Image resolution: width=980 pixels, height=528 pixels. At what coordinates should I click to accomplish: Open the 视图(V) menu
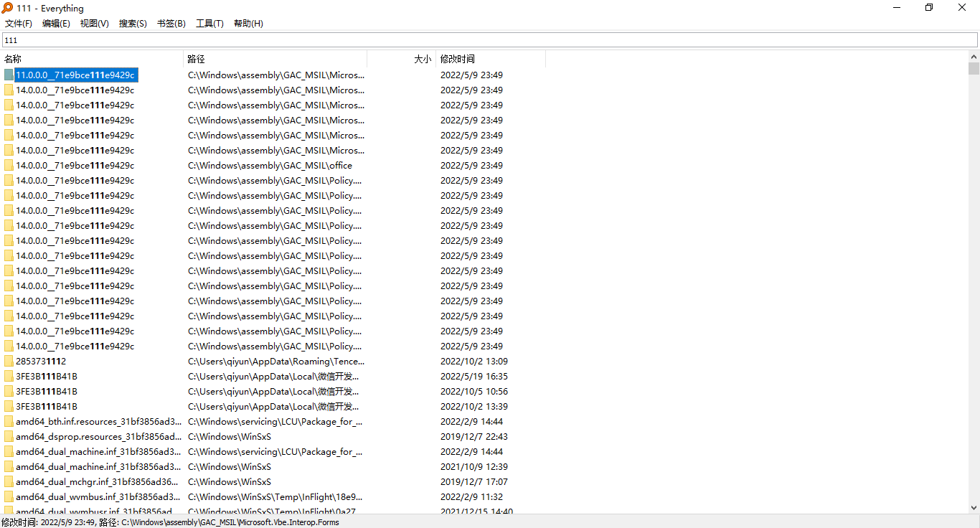pyautogui.click(x=95, y=24)
